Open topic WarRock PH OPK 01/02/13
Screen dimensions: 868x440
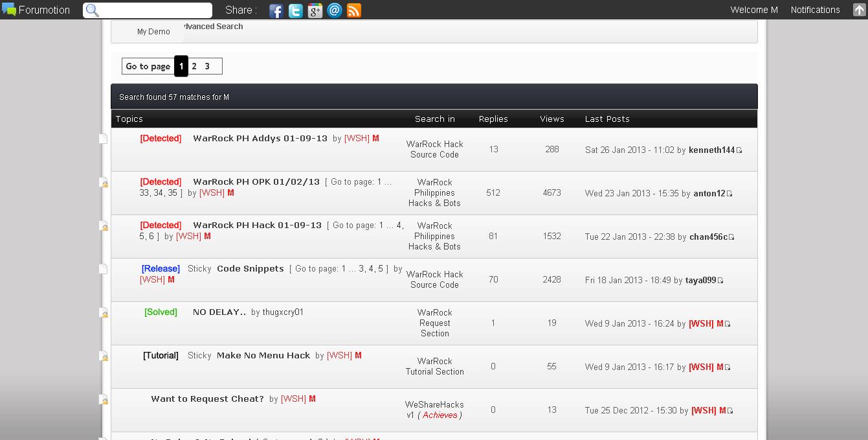click(256, 182)
